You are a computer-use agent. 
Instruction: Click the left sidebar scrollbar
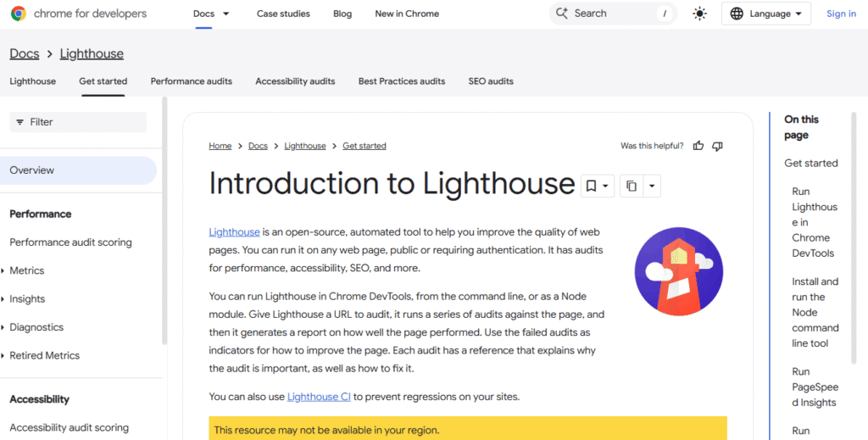(x=164, y=221)
